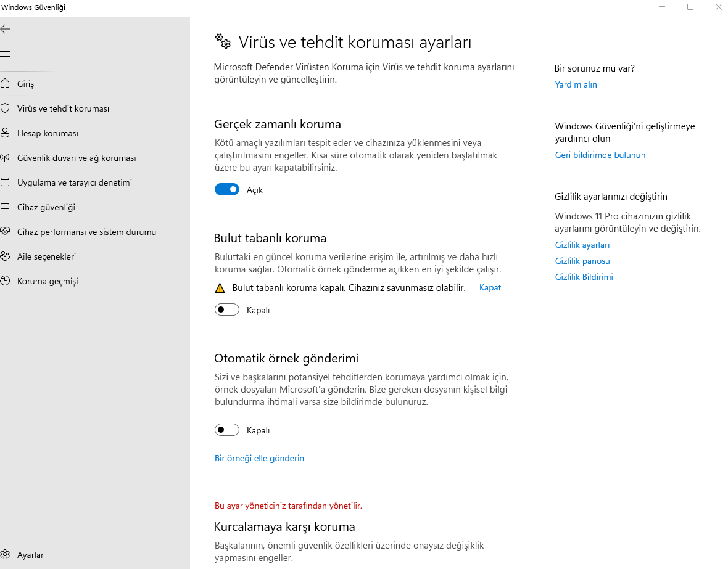Open the Yardım alın help link

pyautogui.click(x=576, y=84)
